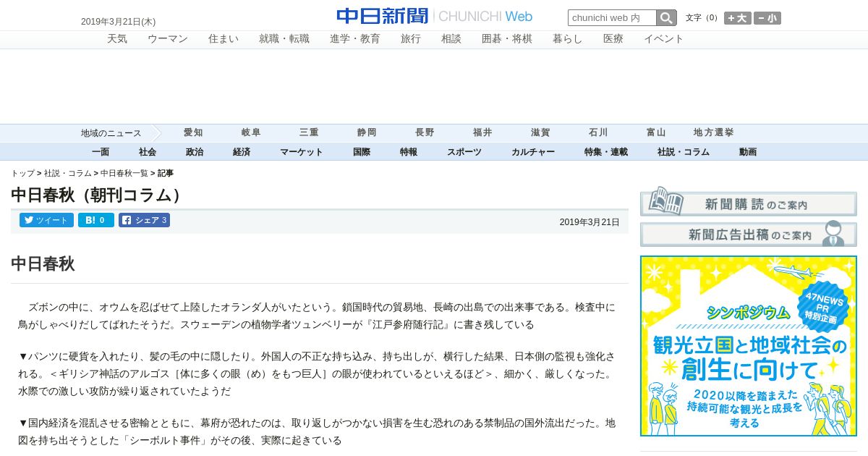
Task: Click the Chunichi Shimbun logo
Action: pyautogui.click(x=434, y=16)
